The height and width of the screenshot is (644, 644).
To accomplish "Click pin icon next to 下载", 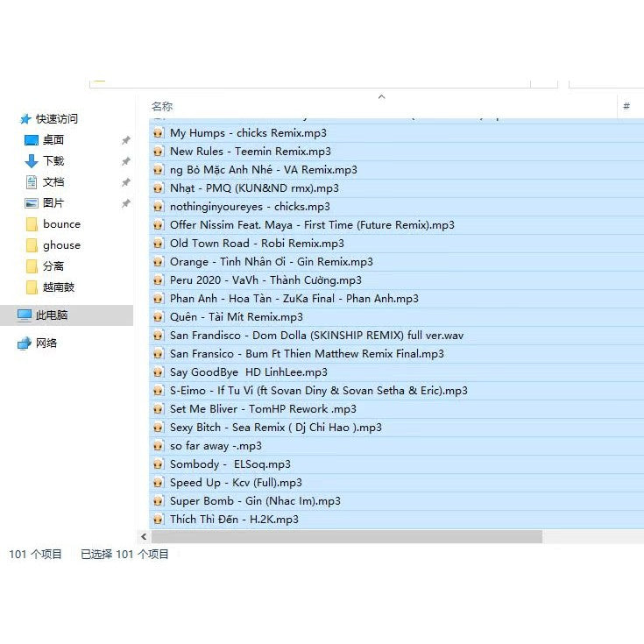I will [x=125, y=161].
